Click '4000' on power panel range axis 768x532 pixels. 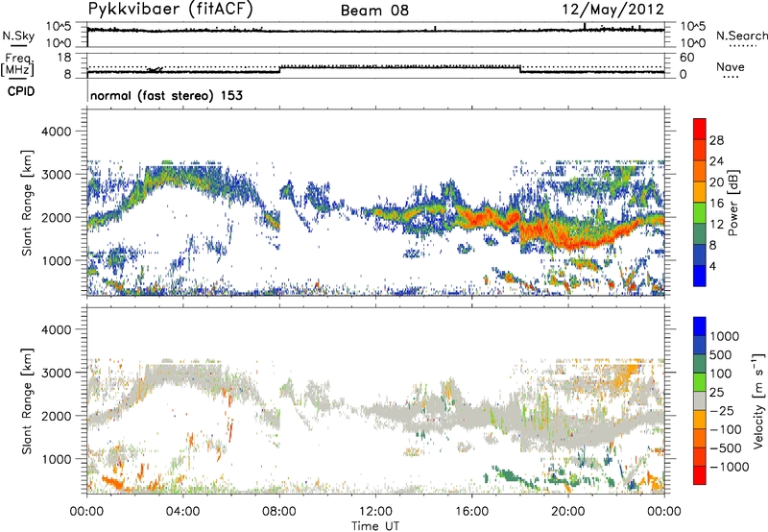[57, 132]
